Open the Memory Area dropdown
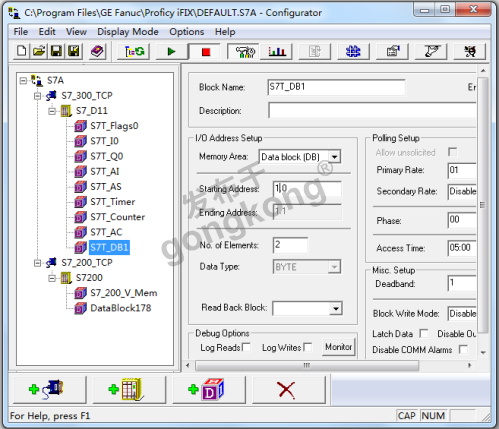The height and width of the screenshot is (429, 499). click(335, 157)
